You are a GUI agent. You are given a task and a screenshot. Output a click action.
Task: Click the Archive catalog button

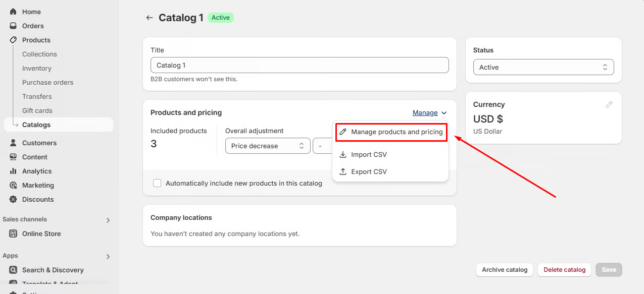click(x=505, y=270)
